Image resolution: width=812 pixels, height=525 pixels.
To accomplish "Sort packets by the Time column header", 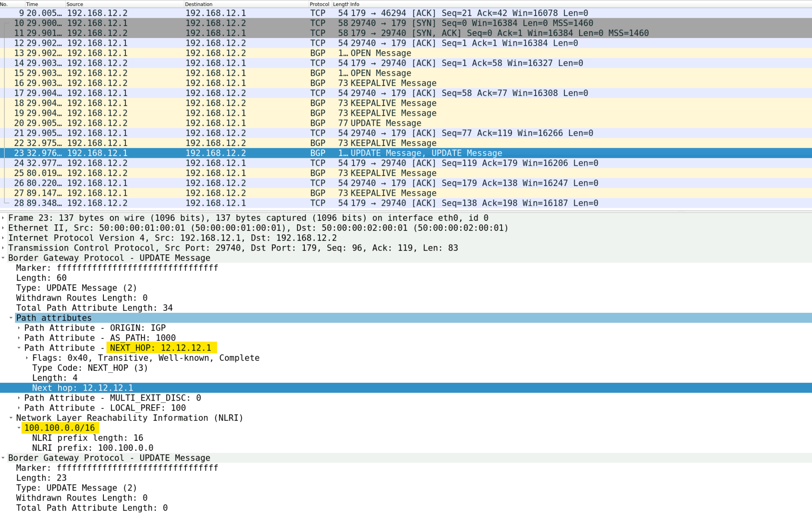I will (45, 4).
